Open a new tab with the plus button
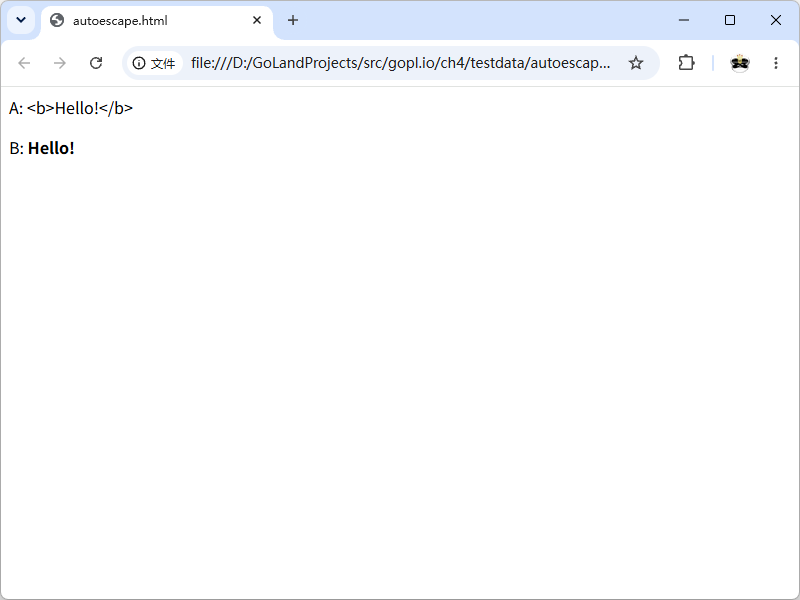 [x=292, y=20]
